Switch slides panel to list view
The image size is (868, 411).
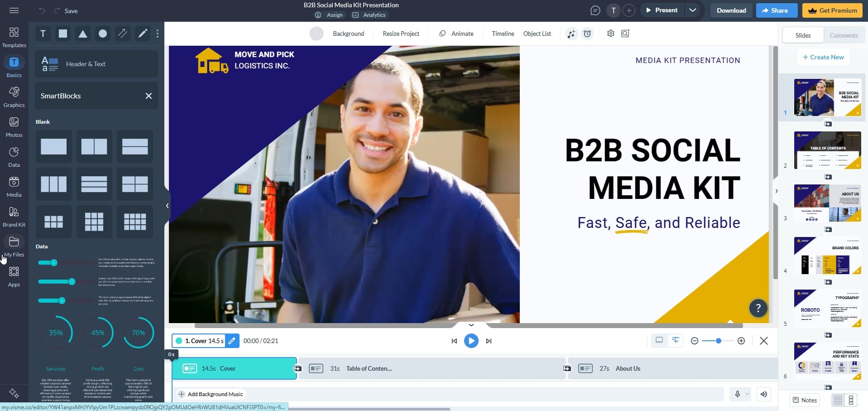[851, 400]
